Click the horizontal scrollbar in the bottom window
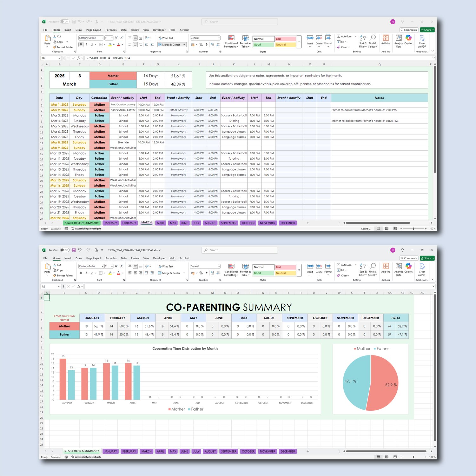The height and width of the screenshot is (476, 476). 386,451
